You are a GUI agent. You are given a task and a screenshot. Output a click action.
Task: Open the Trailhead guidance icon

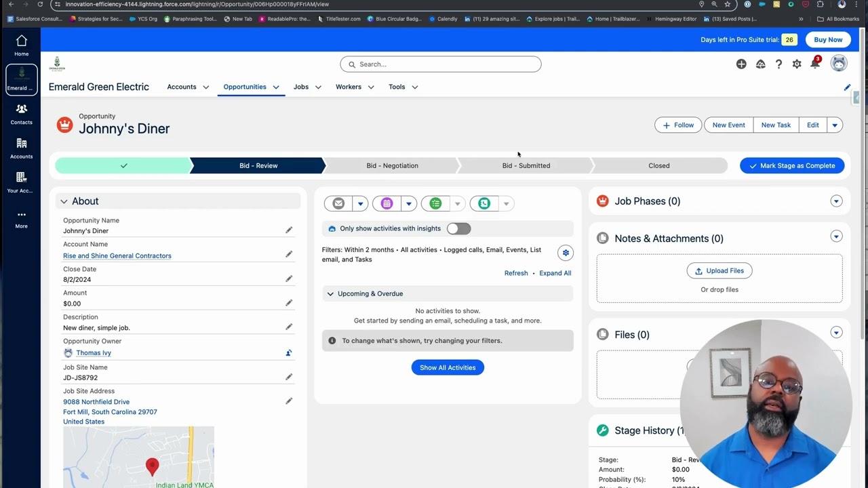click(760, 64)
